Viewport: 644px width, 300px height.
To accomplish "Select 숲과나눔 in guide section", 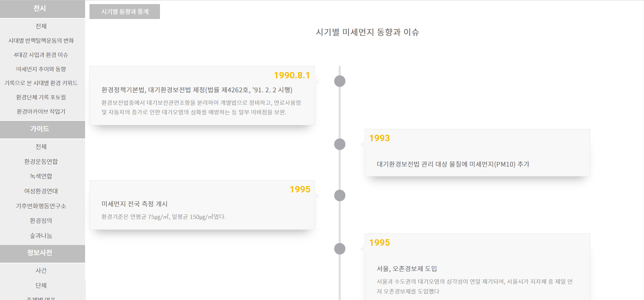I will [41, 236].
